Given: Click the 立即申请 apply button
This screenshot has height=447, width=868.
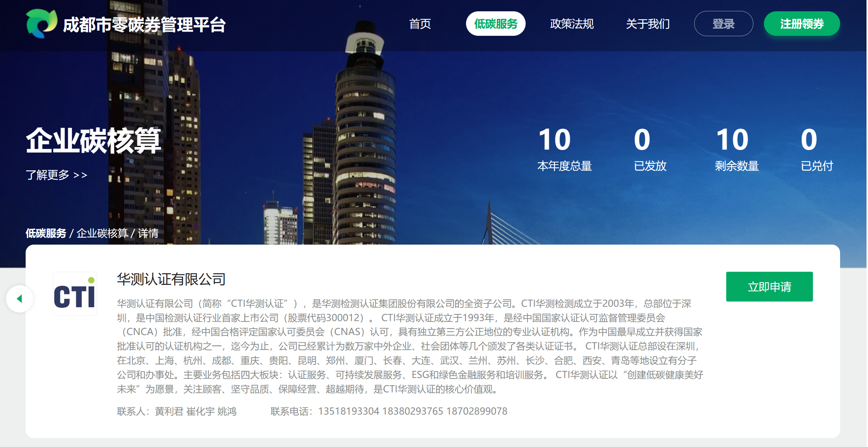Looking at the screenshot, I should (770, 286).
